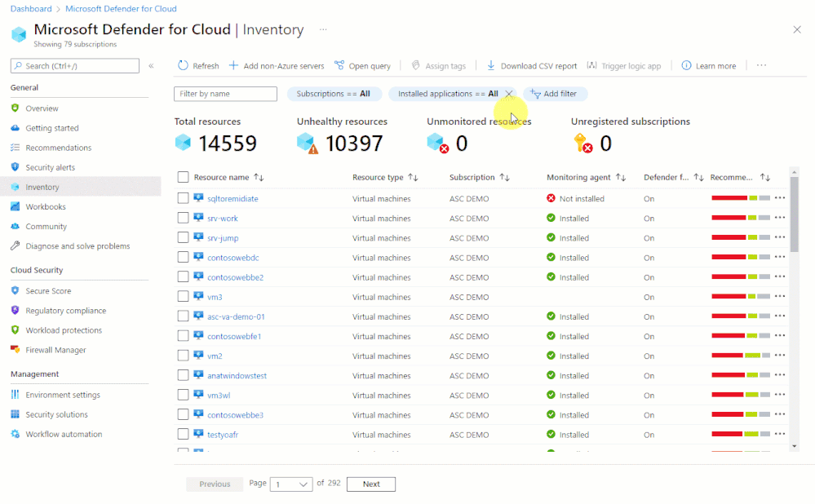Click Download CSV report icon

tap(490, 65)
